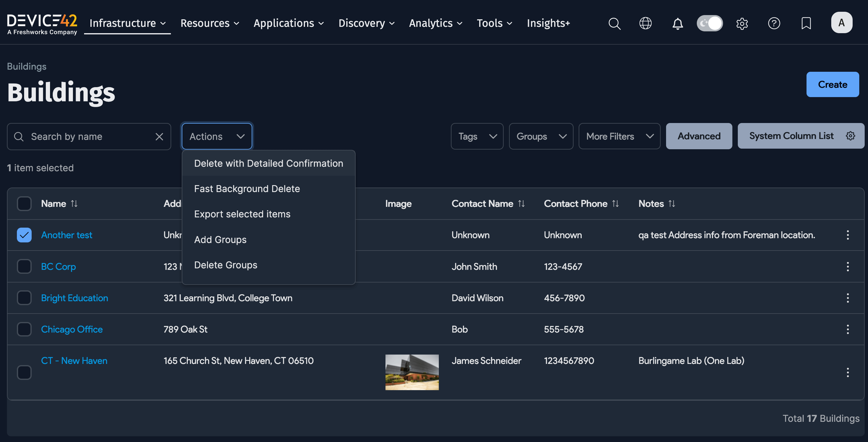Open the notifications bell
Viewport: 868px width, 442px height.
[x=677, y=23]
